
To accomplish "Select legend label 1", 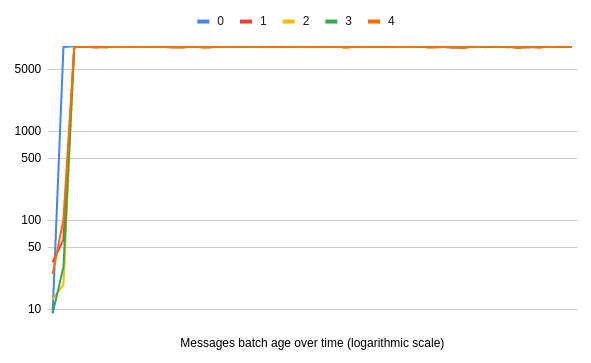I will coord(263,21).
